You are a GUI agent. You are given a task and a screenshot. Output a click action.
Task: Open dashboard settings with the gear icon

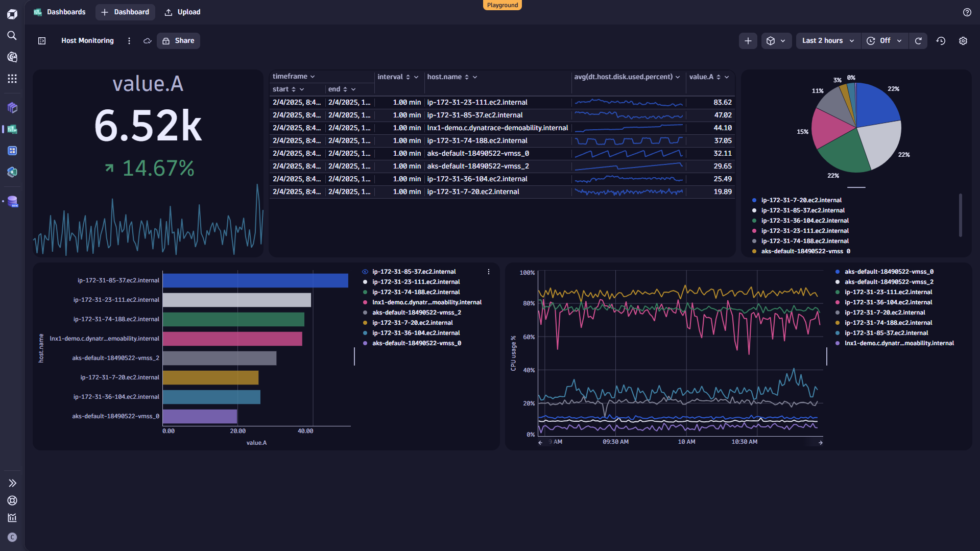(963, 40)
